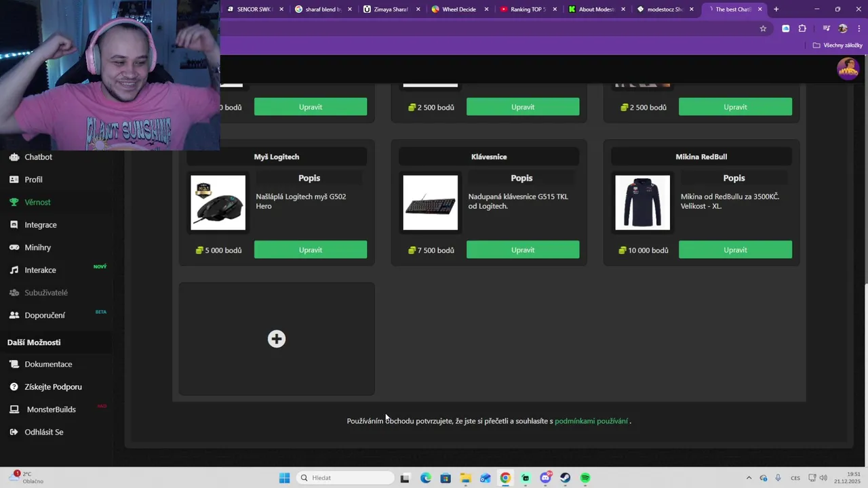This screenshot has width=868, height=488.
Task: Click Upravit for Myš Logitech
Action: pos(311,250)
